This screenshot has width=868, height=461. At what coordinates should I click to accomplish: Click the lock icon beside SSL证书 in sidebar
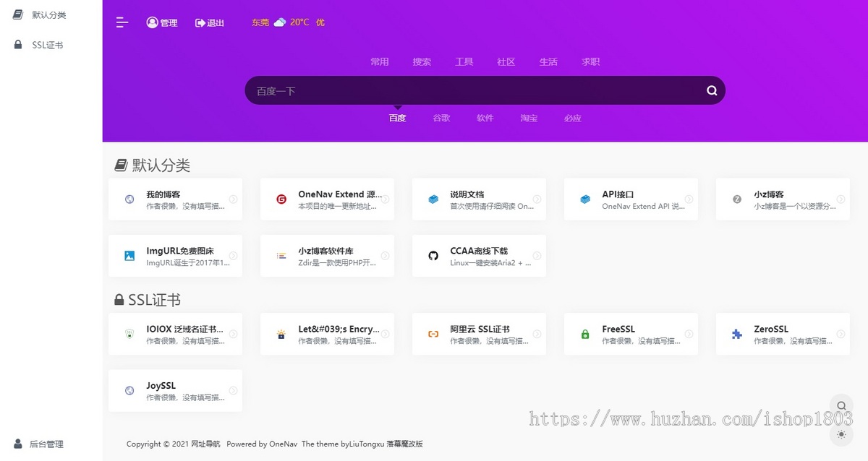point(18,45)
